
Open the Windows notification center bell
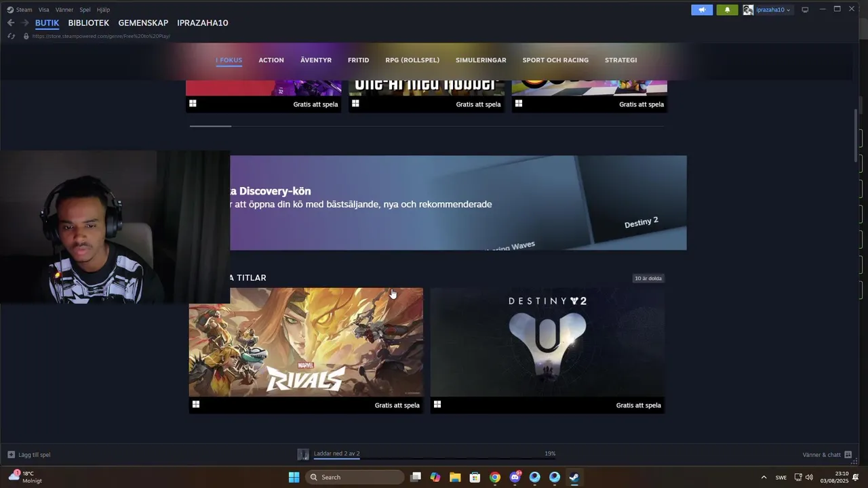tap(856, 477)
